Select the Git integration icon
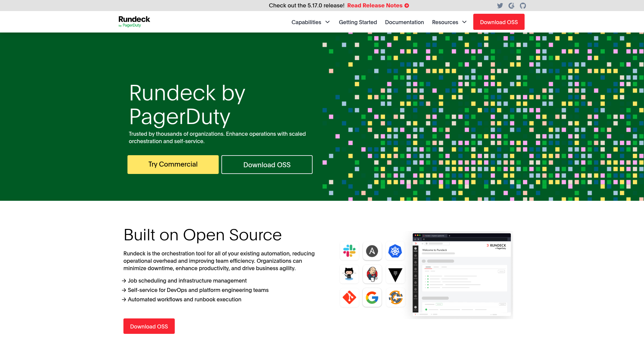This screenshot has width=644, height=362. pos(349,298)
